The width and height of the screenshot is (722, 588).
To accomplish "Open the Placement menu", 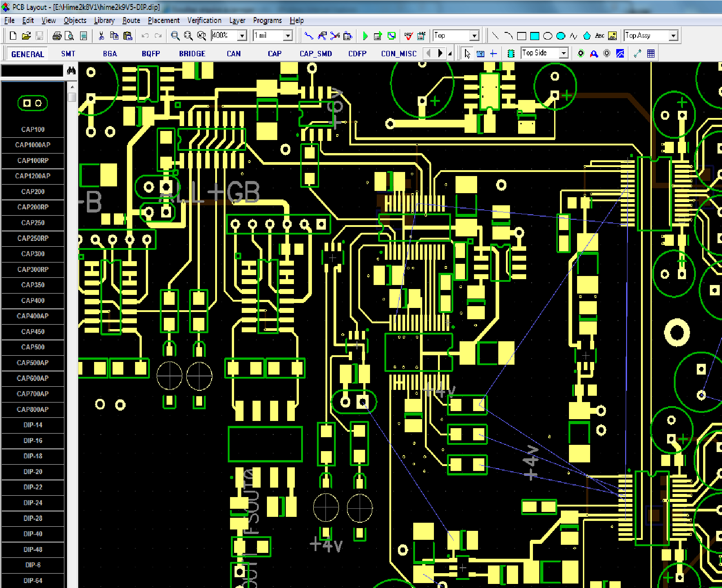I will [x=163, y=20].
